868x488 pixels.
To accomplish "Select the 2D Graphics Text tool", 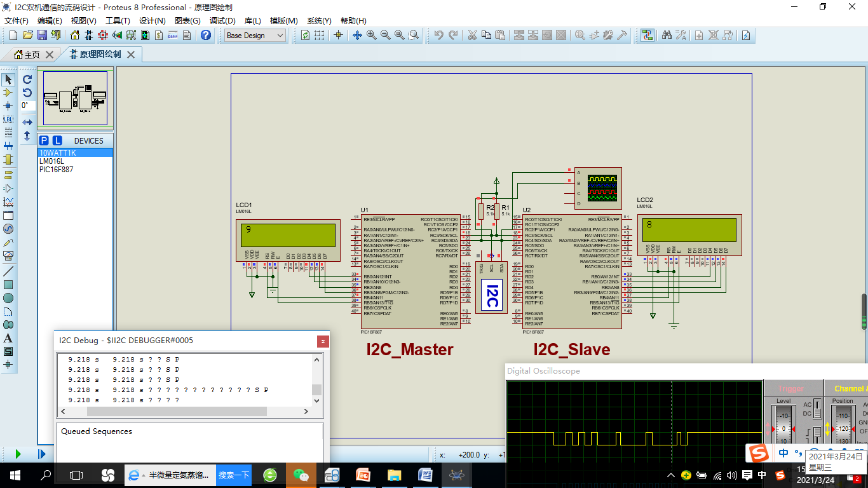I will (x=8, y=338).
